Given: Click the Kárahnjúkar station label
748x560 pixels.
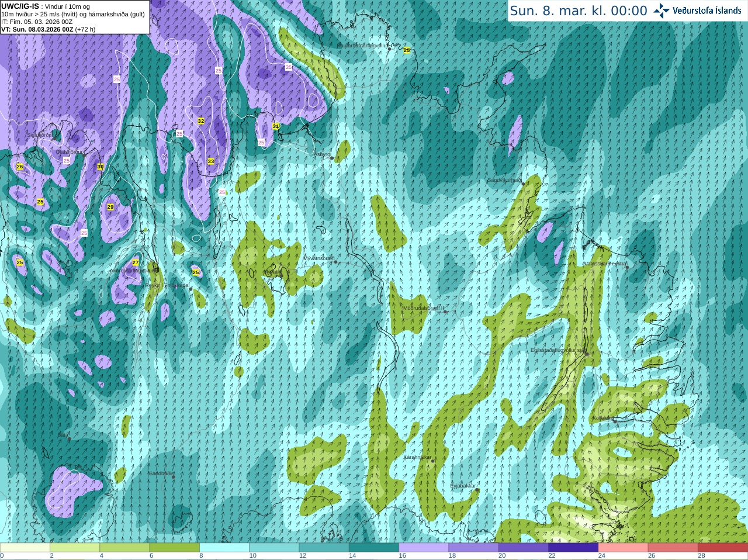Looking at the screenshot, I should [417, 457].
